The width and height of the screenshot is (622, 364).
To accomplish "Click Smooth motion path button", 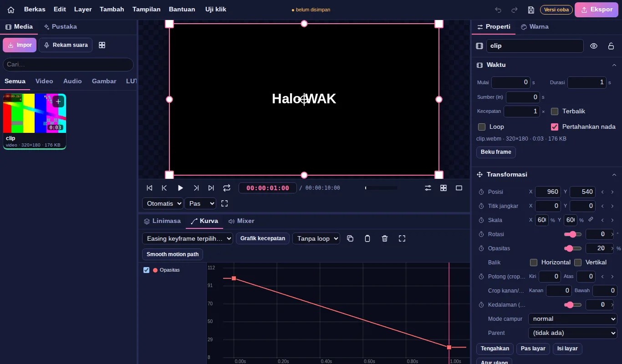I will tap(173, 254).
